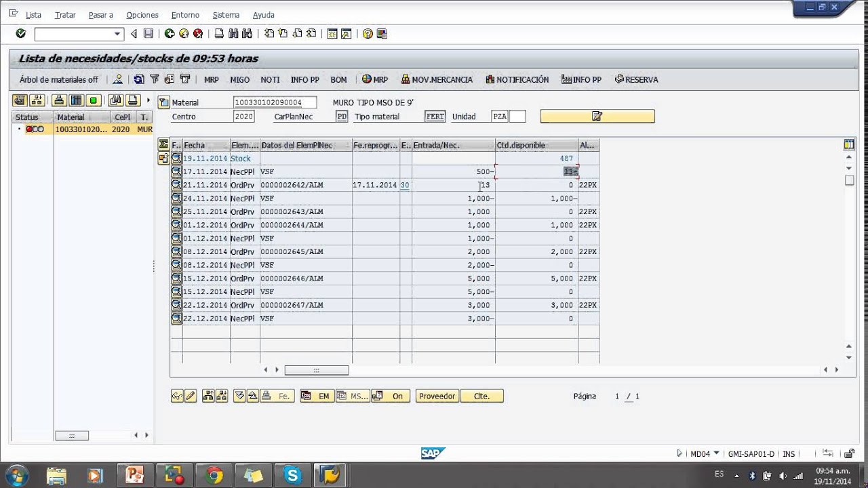Click the cell 0000002645/ALM
This screenshot has height=488, width=868.
click(306, 251)
